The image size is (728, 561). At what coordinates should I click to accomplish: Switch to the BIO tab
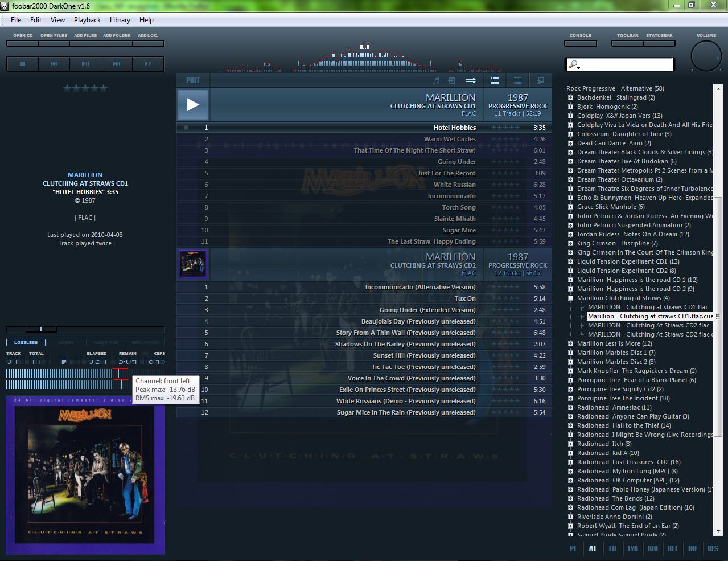point(653,548)
